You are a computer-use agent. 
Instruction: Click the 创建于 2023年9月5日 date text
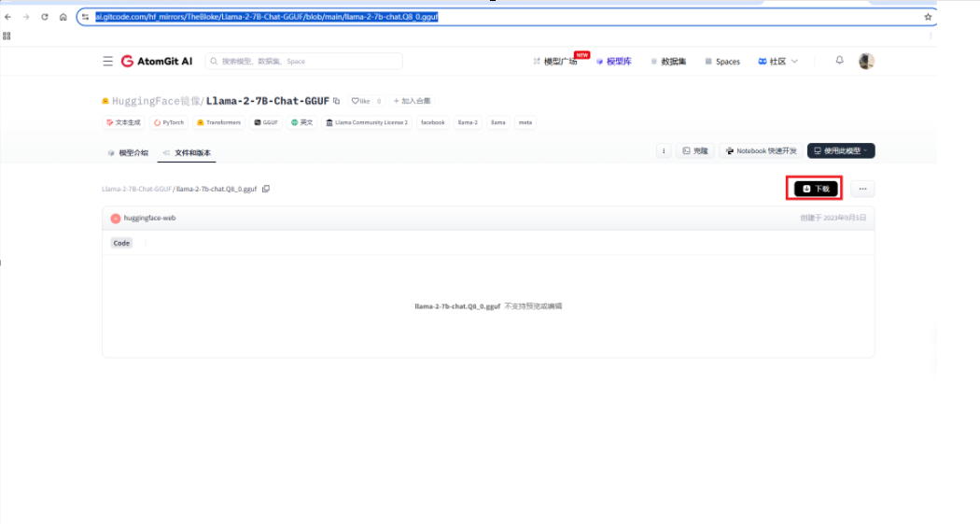[x=833, y=219]
